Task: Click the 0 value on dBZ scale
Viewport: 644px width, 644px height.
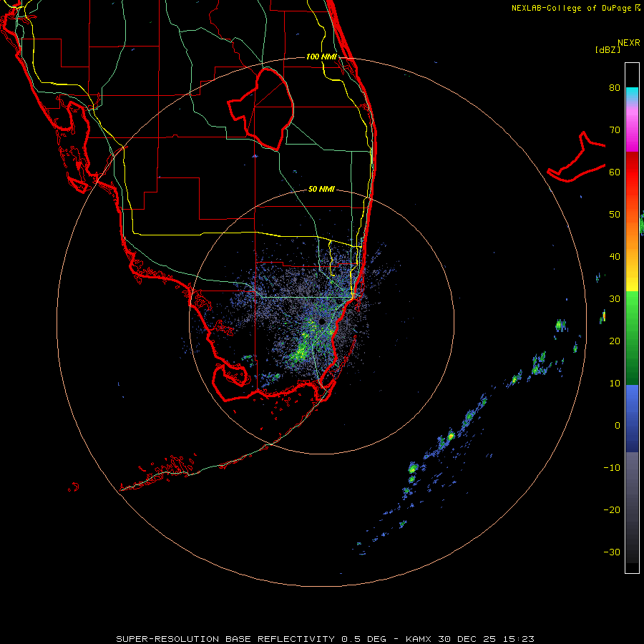Action: 618,426
